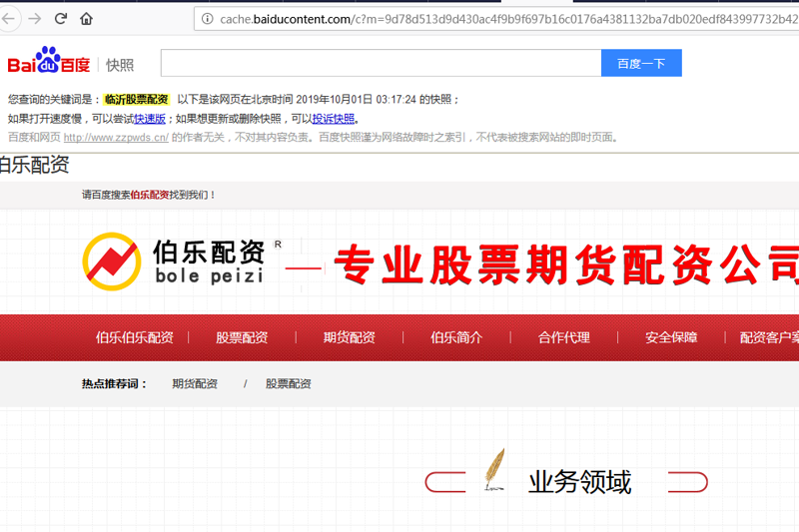Screen dimensions: 799x532
Task: Follow the http://www.zzpwds.cn/ link
Action: pos(116,138)
